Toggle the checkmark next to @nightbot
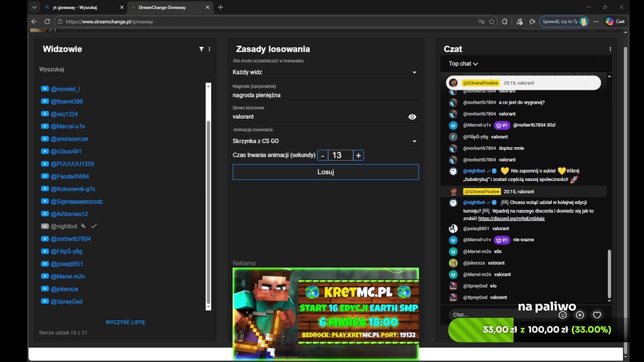 tap(94, 226)
